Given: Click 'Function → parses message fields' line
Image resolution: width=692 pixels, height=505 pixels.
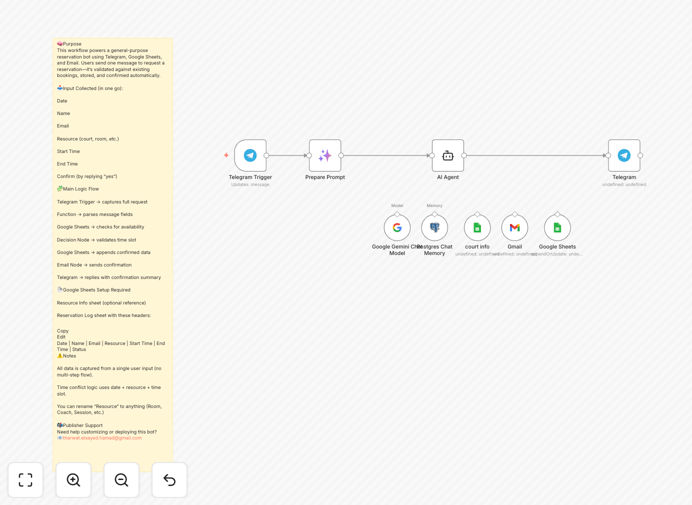Looking at the screenshot, I should point(95,214).
